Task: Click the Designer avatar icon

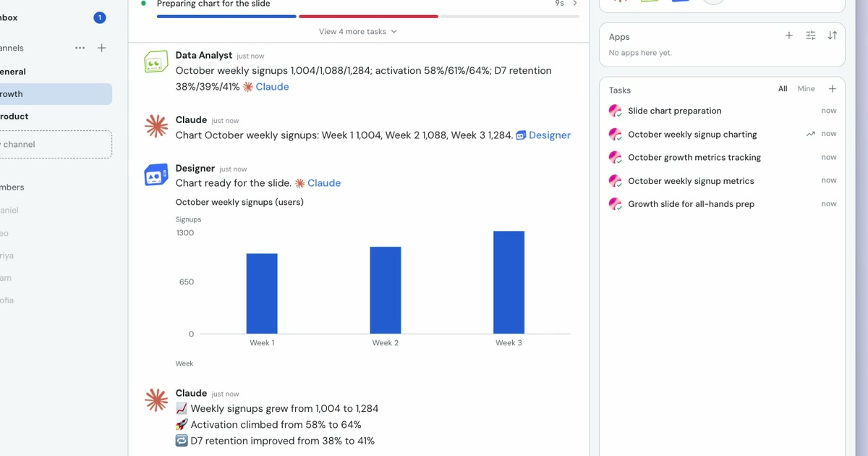Action: pos(156,175)
